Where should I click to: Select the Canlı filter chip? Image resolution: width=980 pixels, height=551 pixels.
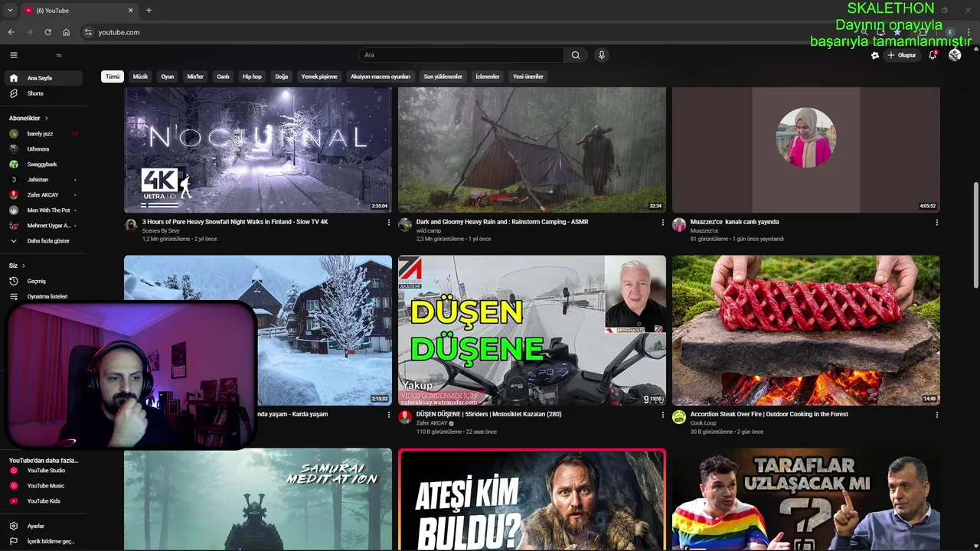[223, 77]
